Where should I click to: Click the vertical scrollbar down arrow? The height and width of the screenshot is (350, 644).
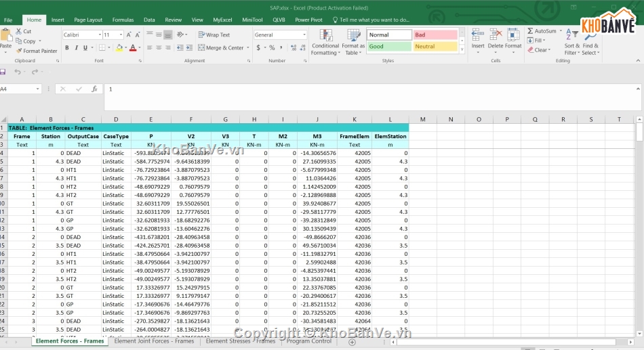coord(639,334)
